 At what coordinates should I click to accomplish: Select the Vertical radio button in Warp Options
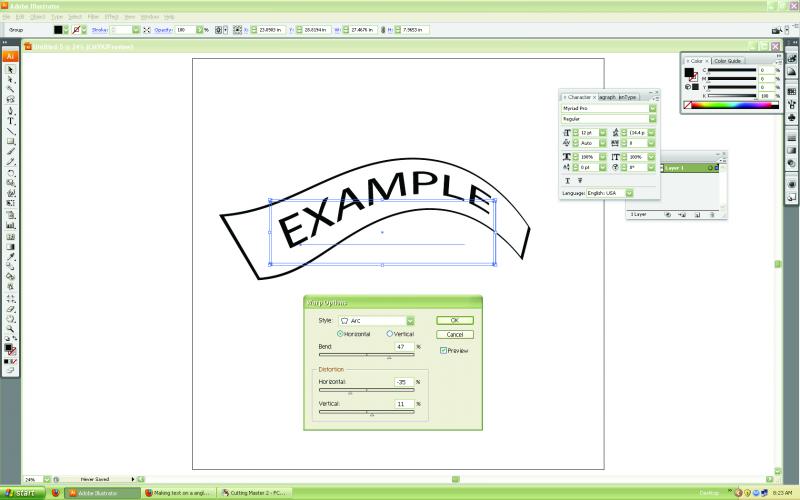389,334
